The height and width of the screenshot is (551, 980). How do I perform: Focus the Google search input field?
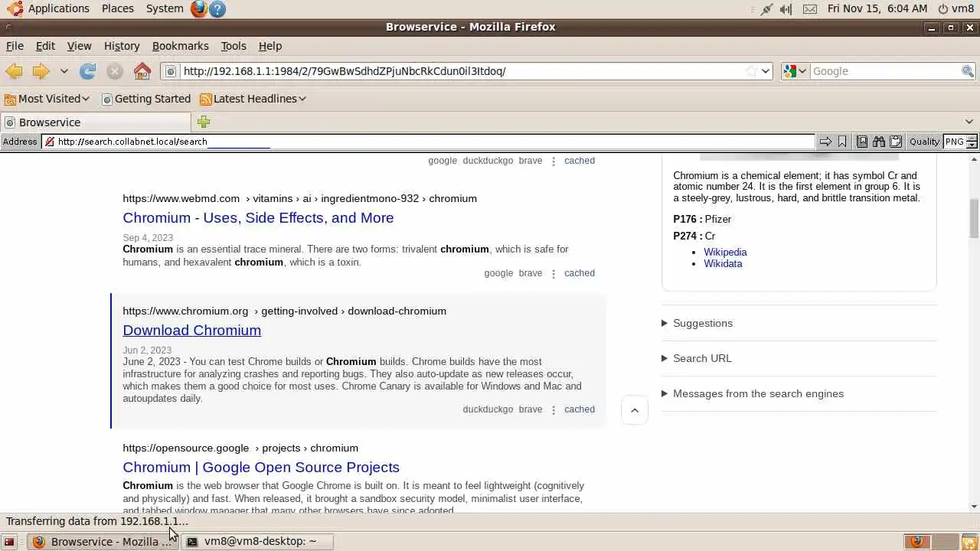885,71
